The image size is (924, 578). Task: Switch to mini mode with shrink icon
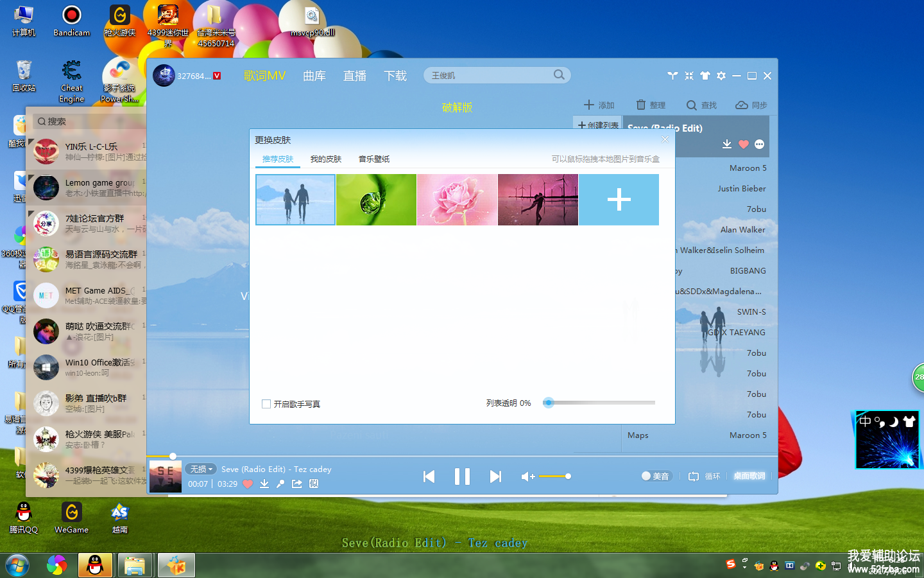pos(689,76)
